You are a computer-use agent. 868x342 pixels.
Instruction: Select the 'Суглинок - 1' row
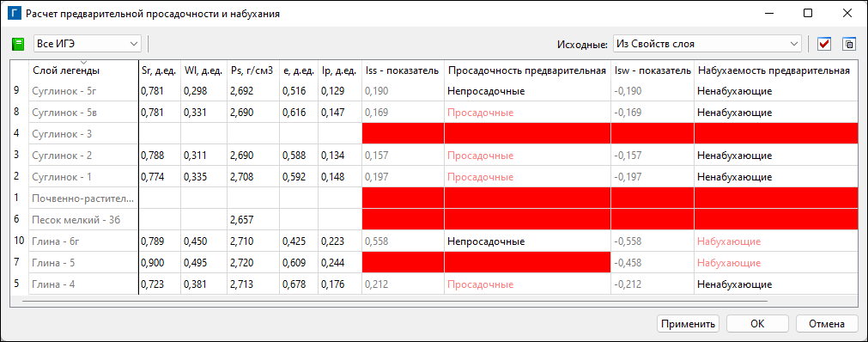click(434, 177)
